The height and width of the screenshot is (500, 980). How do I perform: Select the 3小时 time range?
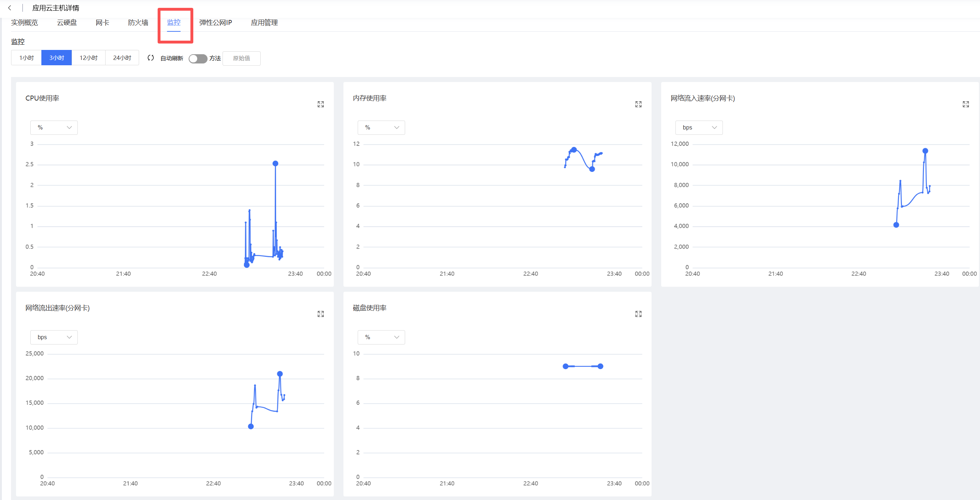[x=57, y=58]
